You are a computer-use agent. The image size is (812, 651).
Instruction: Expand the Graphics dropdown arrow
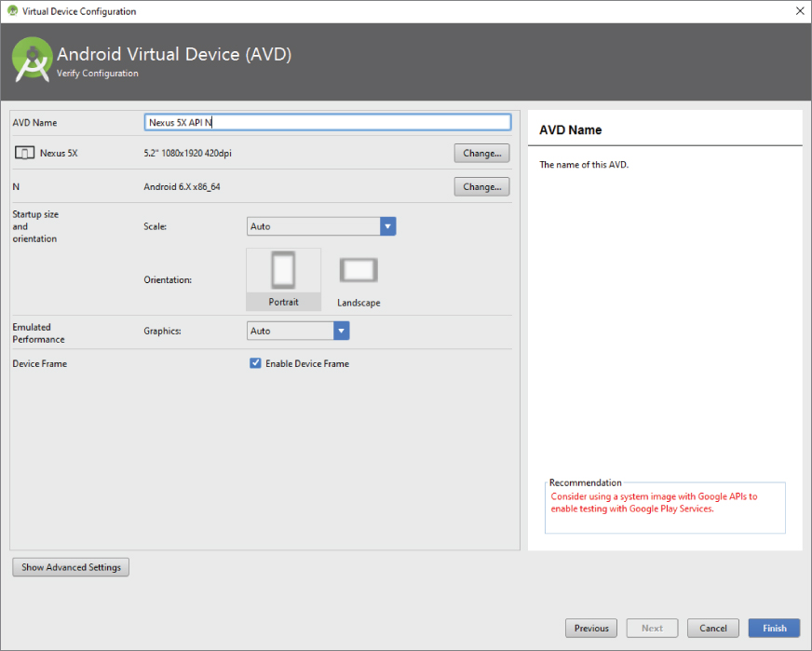coord(342,331)
